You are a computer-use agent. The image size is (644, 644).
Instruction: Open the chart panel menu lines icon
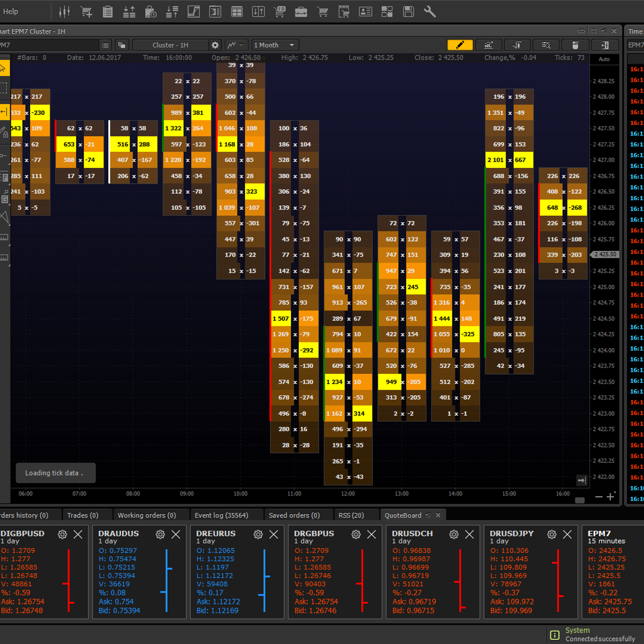point(604,31)
